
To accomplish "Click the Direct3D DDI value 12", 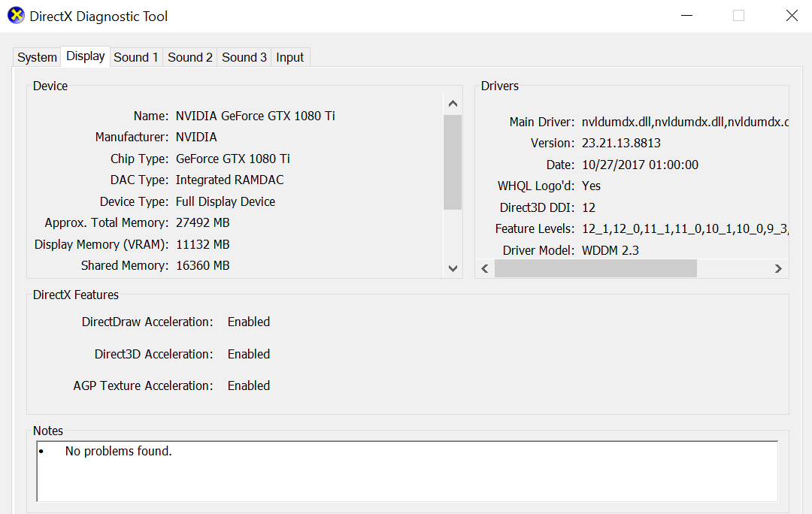I will 588,208.
